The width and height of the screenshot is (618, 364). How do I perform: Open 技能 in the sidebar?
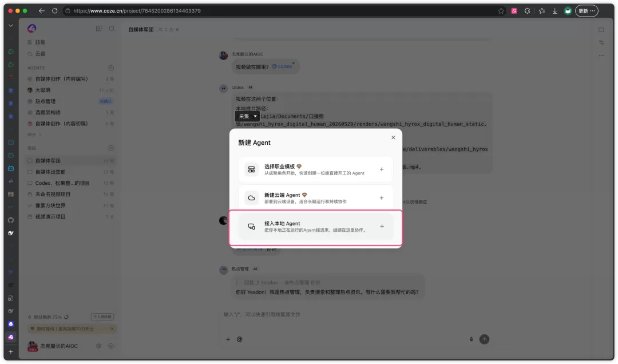pyautogui.click(x=71, y=42)
